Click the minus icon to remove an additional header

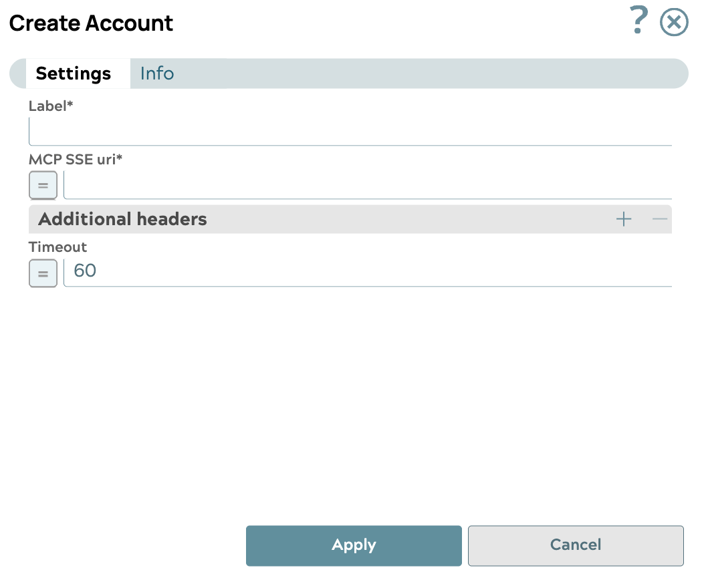tap(659, 218)
